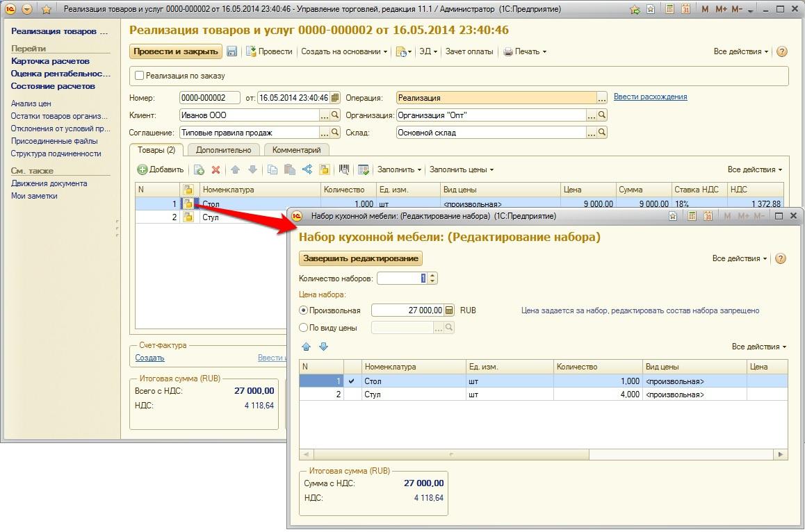Click the set icon in the Стол row

coord(188,203)
